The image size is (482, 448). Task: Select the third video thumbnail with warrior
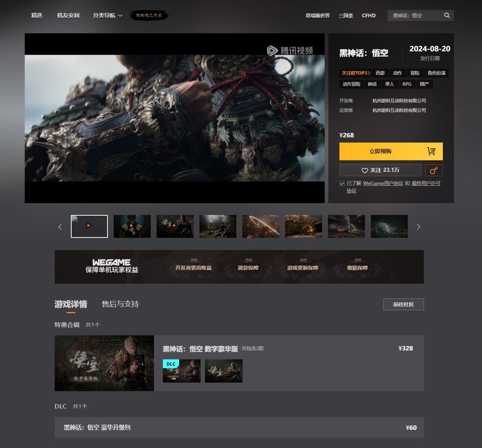click(175, 226)
